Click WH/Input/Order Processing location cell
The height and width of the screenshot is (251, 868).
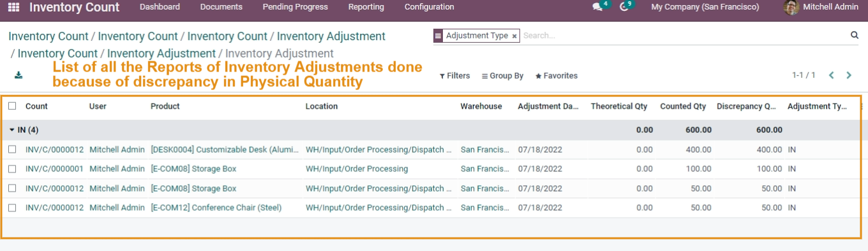click(x=357, y=169)
